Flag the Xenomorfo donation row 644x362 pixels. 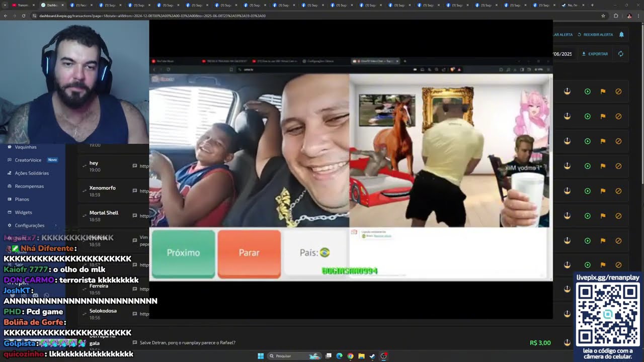point(603,191)
